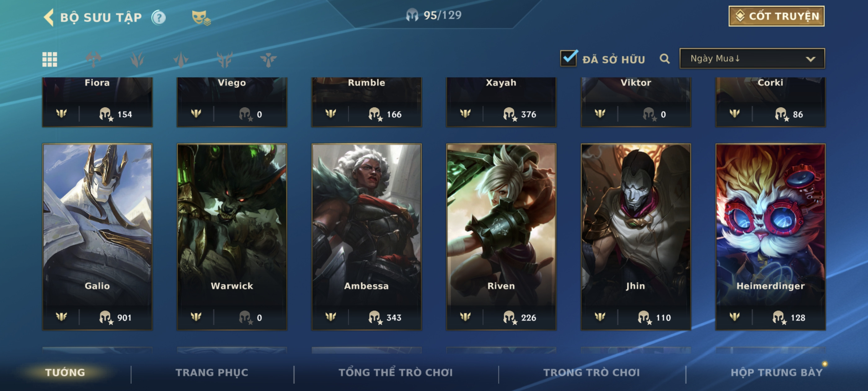
Task: Switch to the Trang Phục tab
Action: click(x=212, y=372)
